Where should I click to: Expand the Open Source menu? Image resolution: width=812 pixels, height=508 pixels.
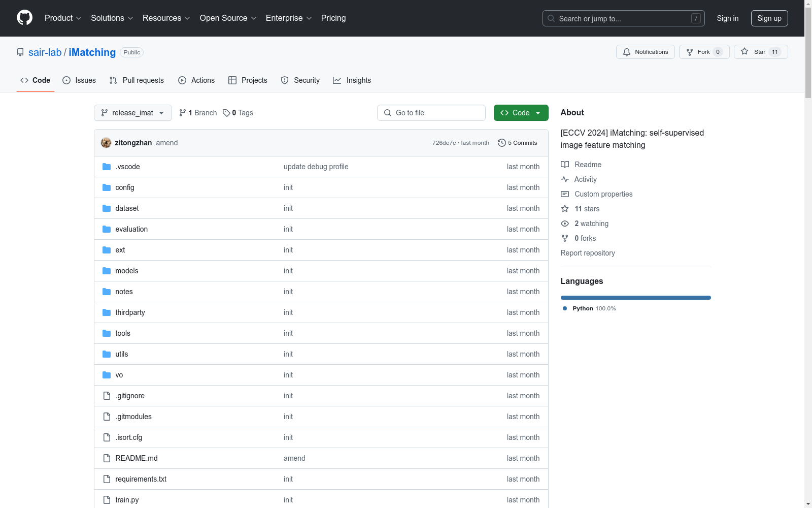pos(228,18)
